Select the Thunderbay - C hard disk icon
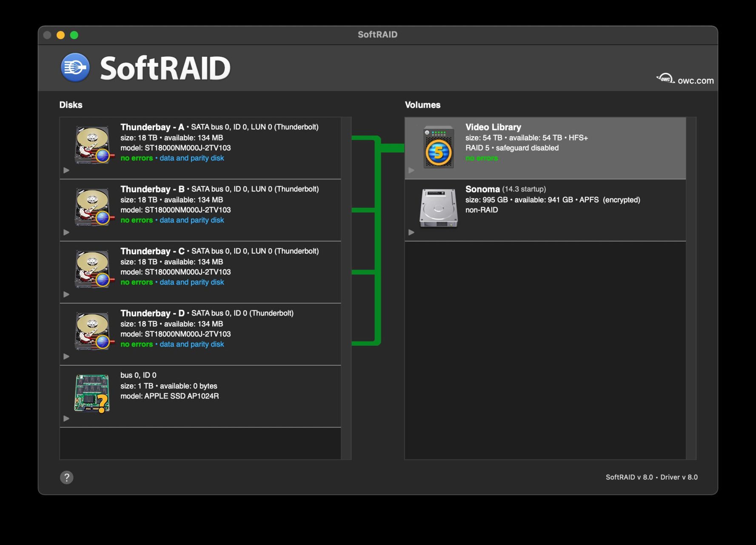The image size is (756, 545). click(x=91, y=268)
